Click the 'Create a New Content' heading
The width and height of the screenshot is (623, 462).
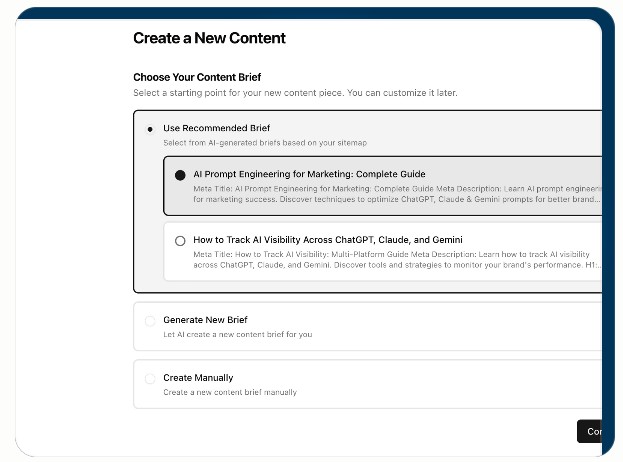[209, 38]
